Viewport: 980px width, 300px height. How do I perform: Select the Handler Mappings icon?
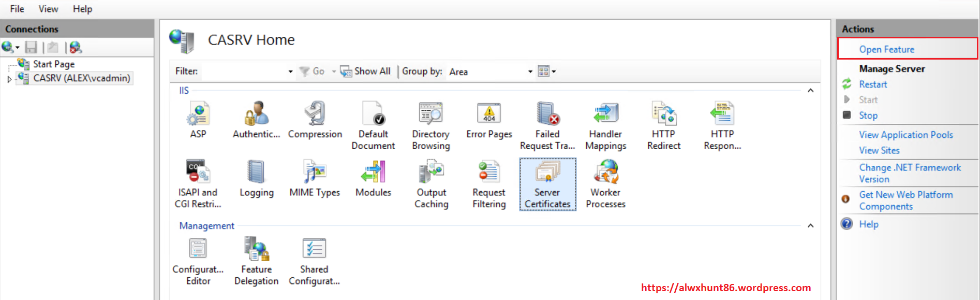[x=605, y=114]
